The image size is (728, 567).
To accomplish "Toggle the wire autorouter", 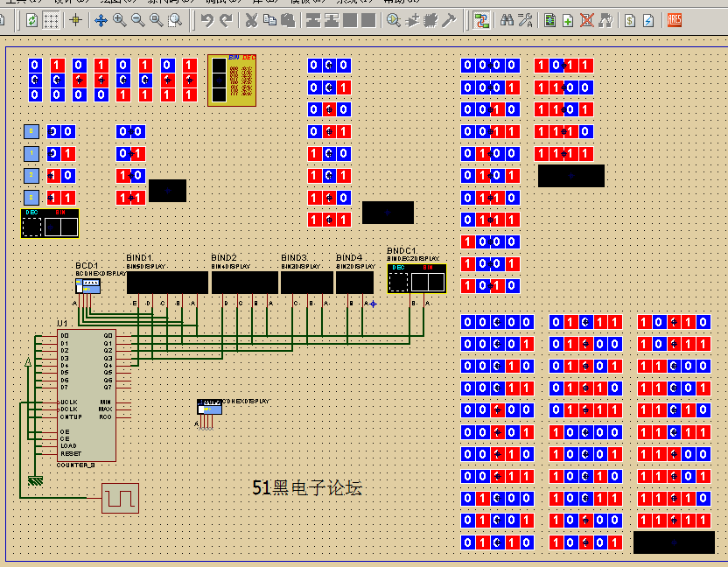I will tap(481, 20).
